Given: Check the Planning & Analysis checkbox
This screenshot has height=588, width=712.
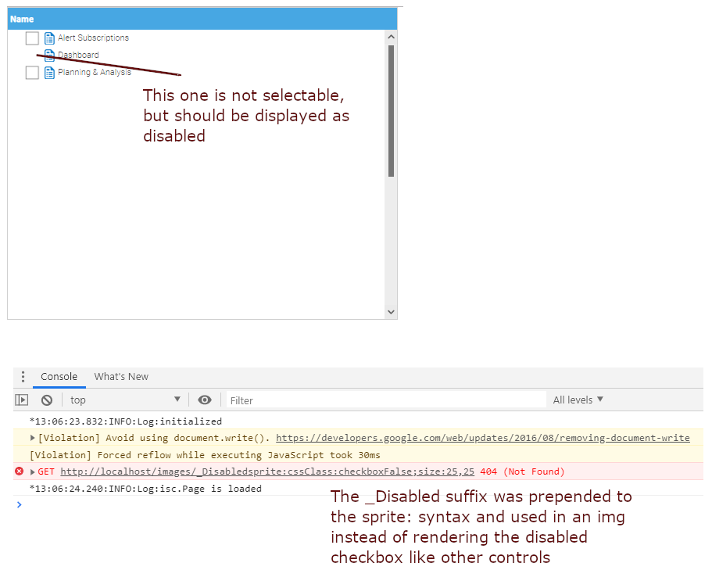Looking at the screenshot, I should click(32, 73).
